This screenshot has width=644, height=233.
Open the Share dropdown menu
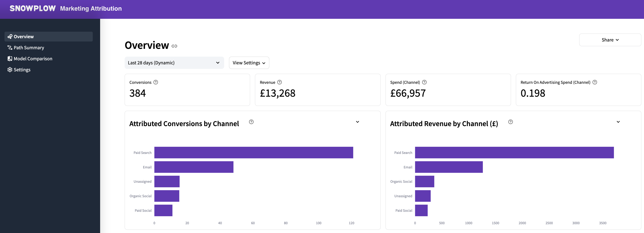click(610, 40)
